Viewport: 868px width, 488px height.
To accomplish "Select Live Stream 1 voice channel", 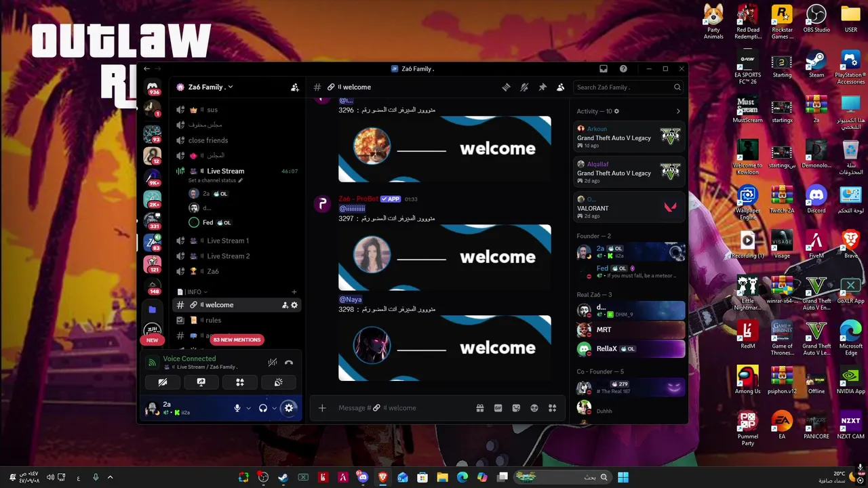I will coord(237,241).
